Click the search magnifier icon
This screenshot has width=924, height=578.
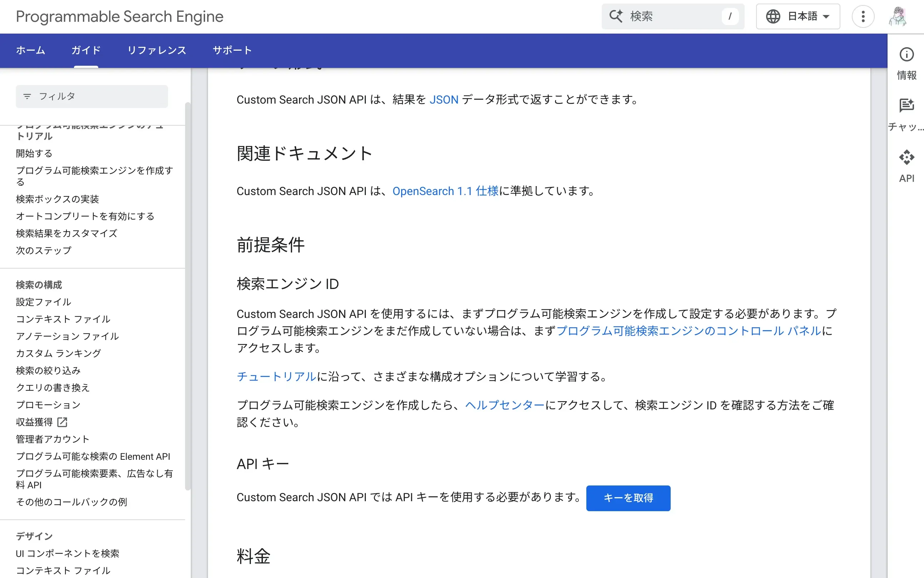[x=616, y=16]
